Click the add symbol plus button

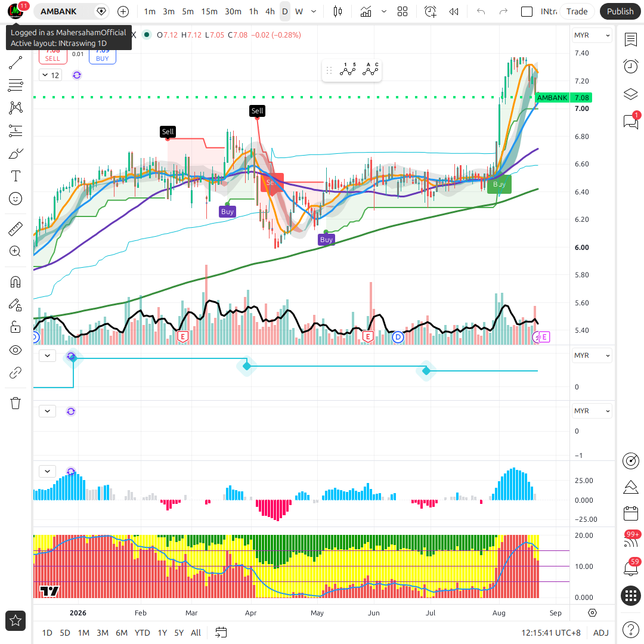coord(123,11)
